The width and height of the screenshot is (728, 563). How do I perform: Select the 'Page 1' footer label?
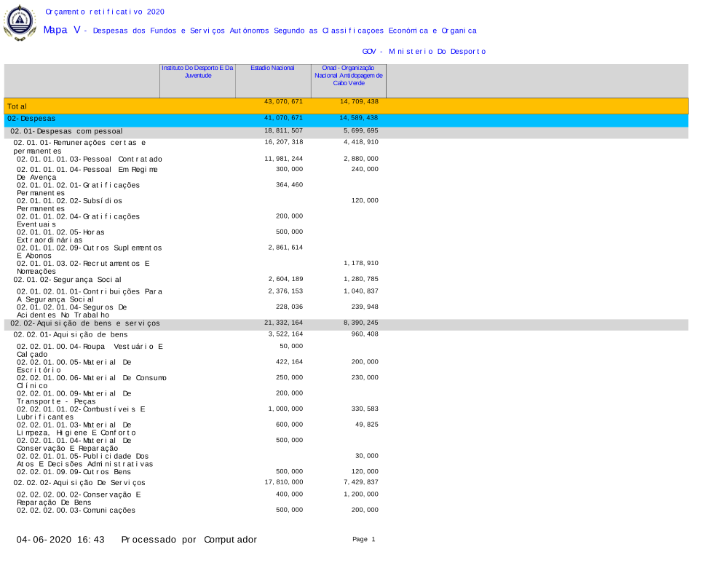point(363,539)
